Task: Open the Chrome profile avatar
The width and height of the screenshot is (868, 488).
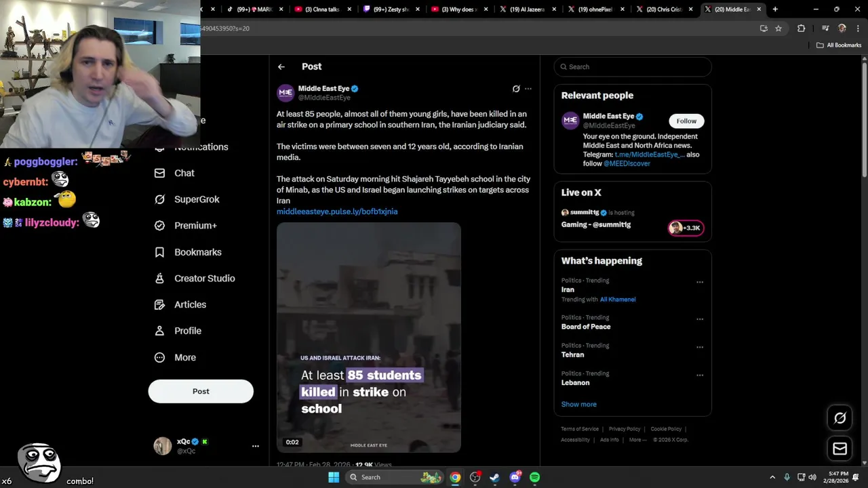Action: click(842, 28)
